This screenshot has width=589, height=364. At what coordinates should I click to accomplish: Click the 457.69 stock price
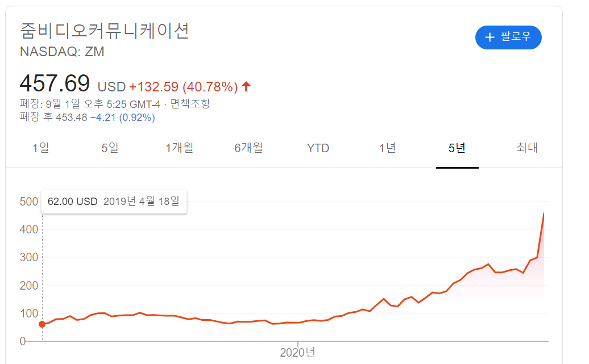(x=55, y=83)
